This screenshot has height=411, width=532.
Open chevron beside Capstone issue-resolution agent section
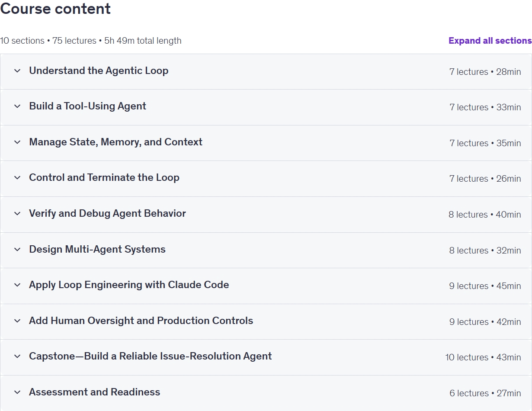click(x=17, y=356)
